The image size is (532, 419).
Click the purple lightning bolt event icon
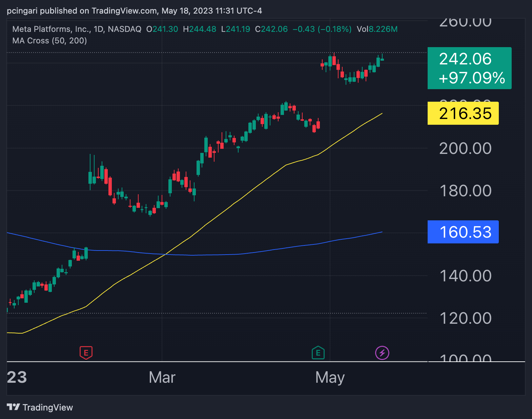click(x=382, y=353)
